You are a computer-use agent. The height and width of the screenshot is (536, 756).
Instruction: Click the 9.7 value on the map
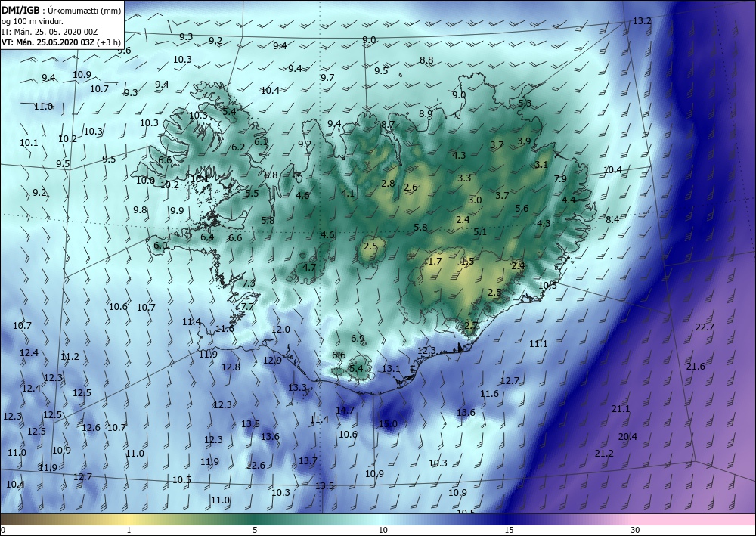click(327, 78)
